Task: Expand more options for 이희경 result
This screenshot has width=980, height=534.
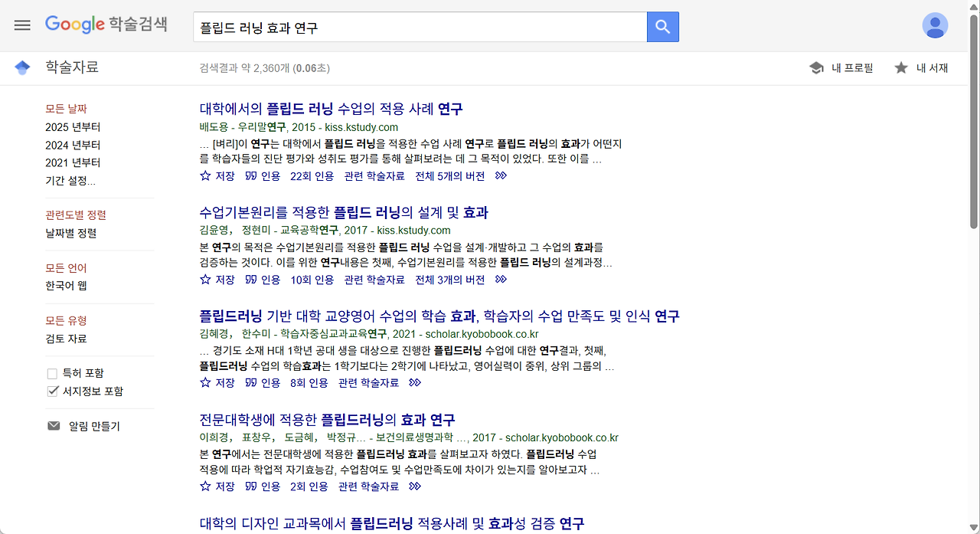Action: pos(415,486)
